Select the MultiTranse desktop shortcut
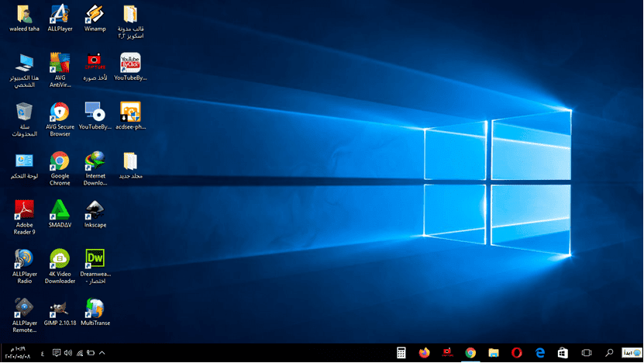644x363 pixels. 95,312
